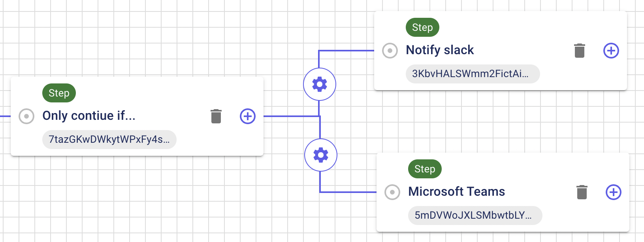The height and width of the screenshot is (242, 644).
Task: Click the Step badge on Notify slack
Action: pyautogui.click(x=422, y=27)
